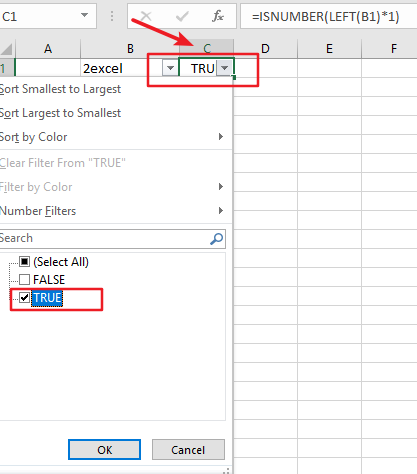Click the FALSE label in filter list
The image size is (417, 474).
pyautogui.click(x=49, y=279)
